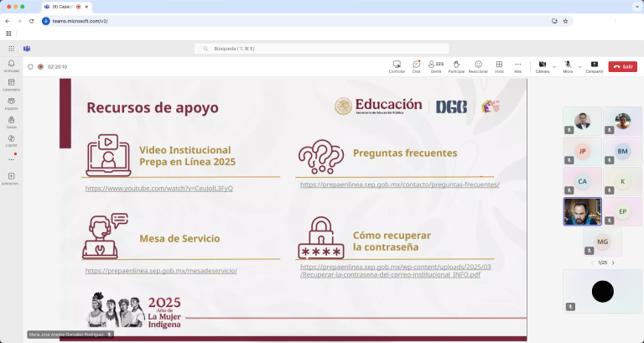
Task: Open Copilot in the Teams sidebar
Action: [x=11, y=139]
